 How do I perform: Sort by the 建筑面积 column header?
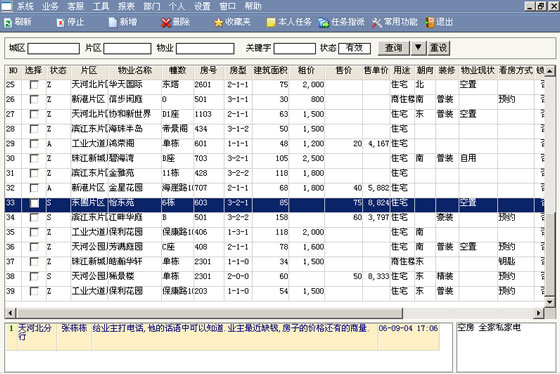pos(271,71)
